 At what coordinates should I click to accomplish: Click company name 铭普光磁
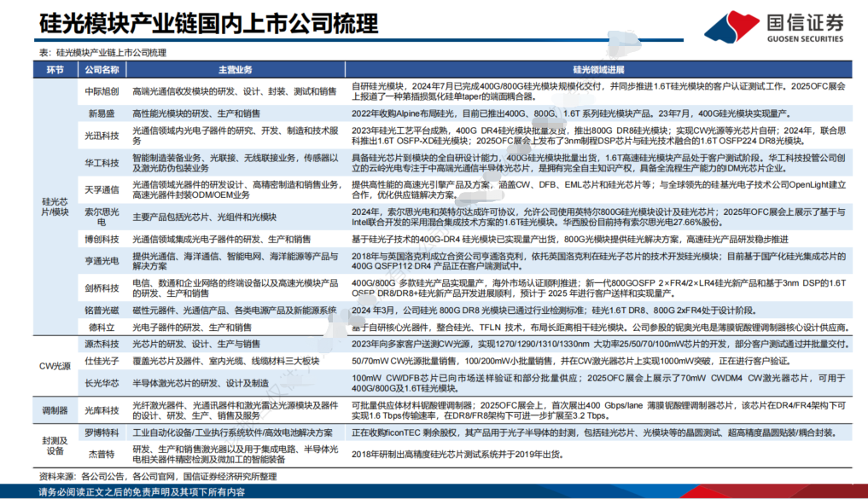[x=102, y=310]
